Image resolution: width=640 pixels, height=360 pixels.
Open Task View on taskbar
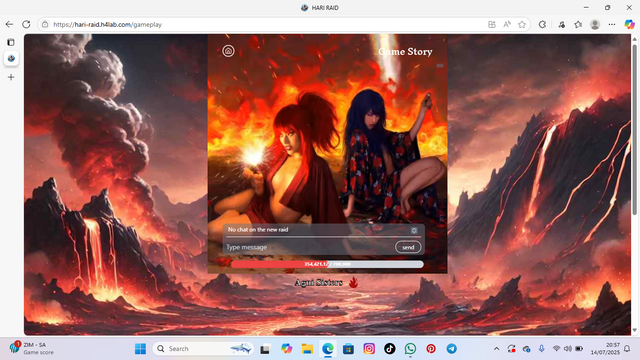[x=265, y=349]
